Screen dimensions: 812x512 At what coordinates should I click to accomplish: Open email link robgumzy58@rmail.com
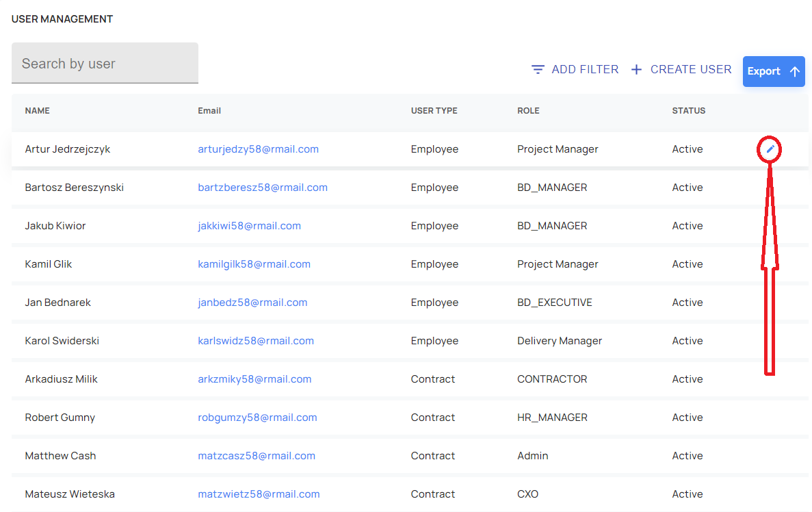point(257,418)
